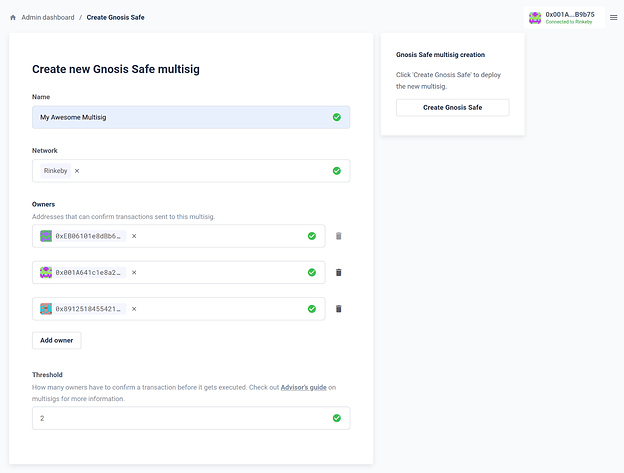
Task: Go to Admin dashboard breadcrumb
Action: click(x=47, y=17)
